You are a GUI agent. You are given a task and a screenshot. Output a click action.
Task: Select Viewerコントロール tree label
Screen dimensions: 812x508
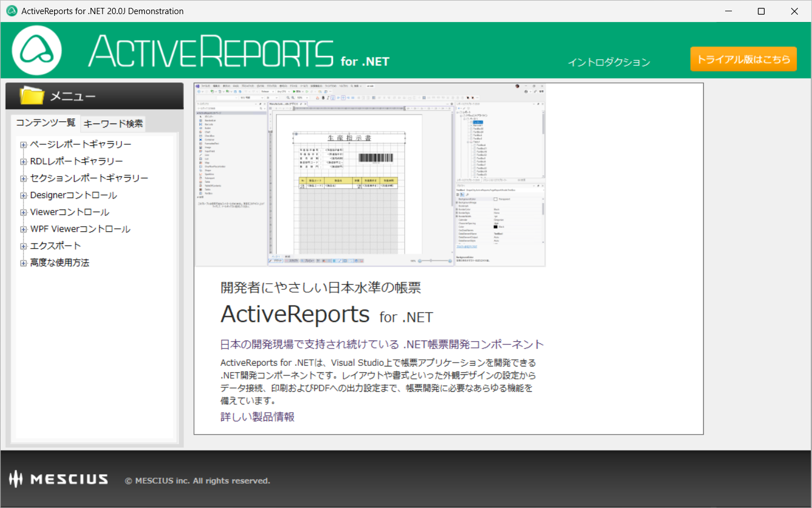pos(69,212)
